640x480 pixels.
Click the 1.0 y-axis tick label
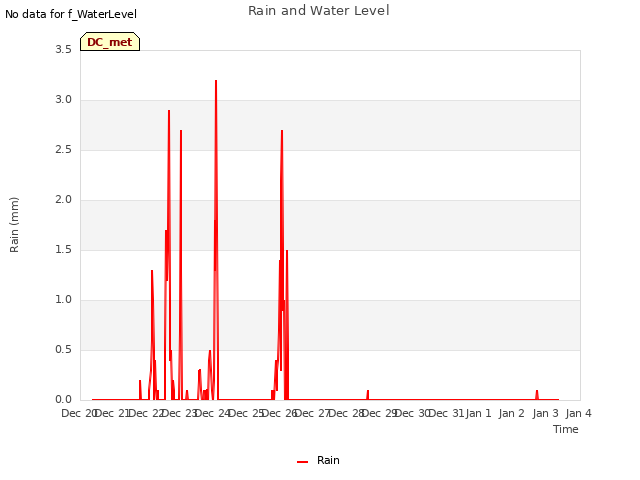pos(63,300)
